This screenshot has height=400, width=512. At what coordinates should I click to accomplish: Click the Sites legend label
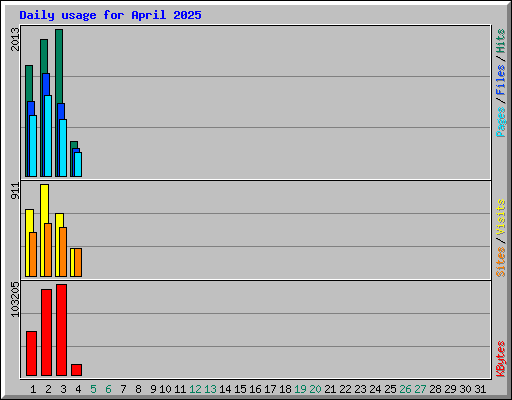501,262
